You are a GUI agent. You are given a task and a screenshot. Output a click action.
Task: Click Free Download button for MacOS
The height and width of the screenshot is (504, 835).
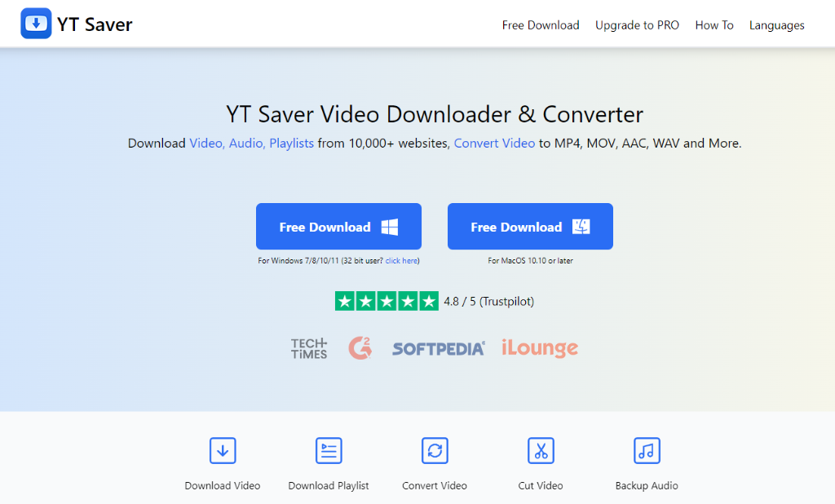[530, 227]
